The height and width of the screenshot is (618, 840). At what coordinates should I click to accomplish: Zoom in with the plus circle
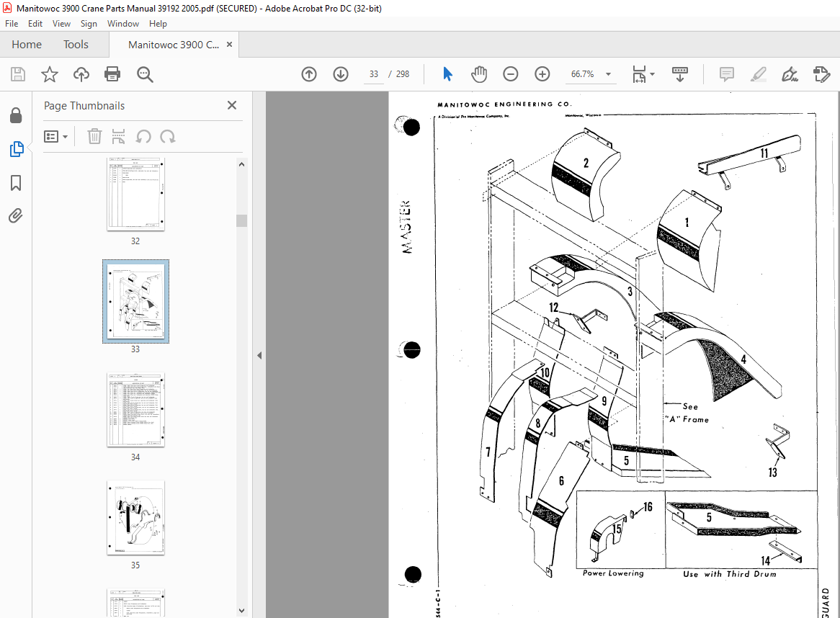pos(542,74)
